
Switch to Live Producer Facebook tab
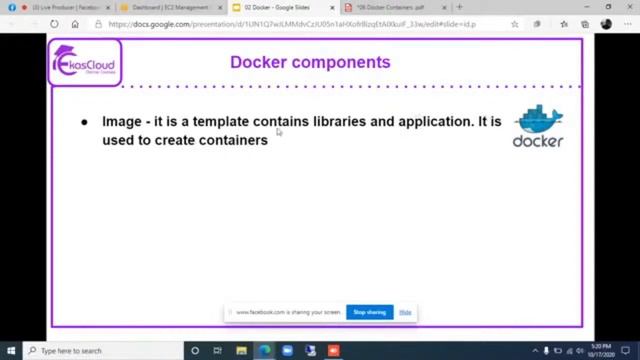[x=59, y=7]
